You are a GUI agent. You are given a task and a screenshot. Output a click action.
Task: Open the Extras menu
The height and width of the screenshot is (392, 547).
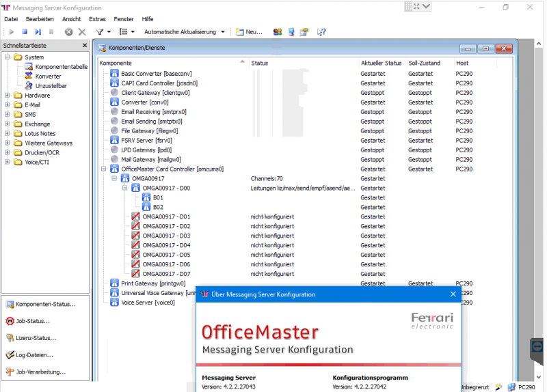[x=97, y=19]
